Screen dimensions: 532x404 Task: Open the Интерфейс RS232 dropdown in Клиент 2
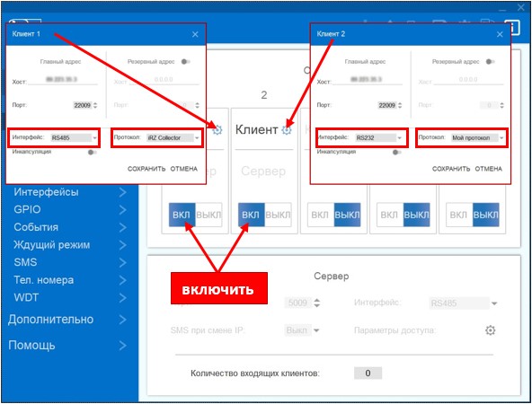[x=378, y=137]
